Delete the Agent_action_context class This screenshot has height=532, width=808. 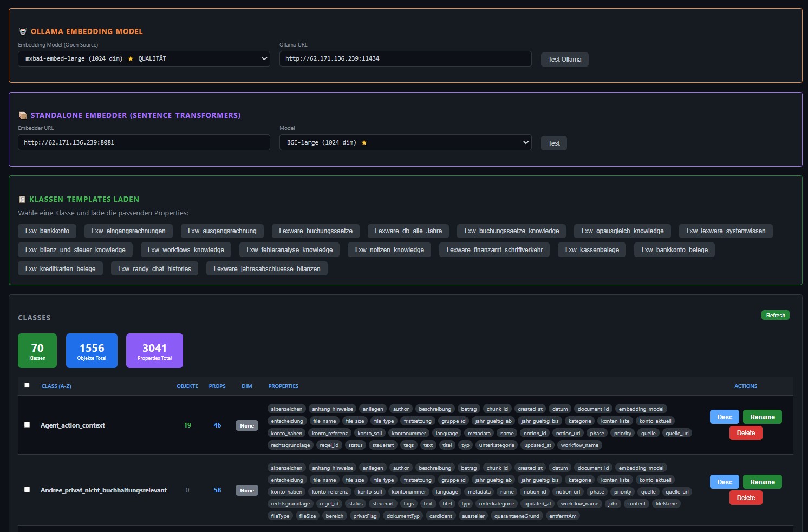[746, 433]
